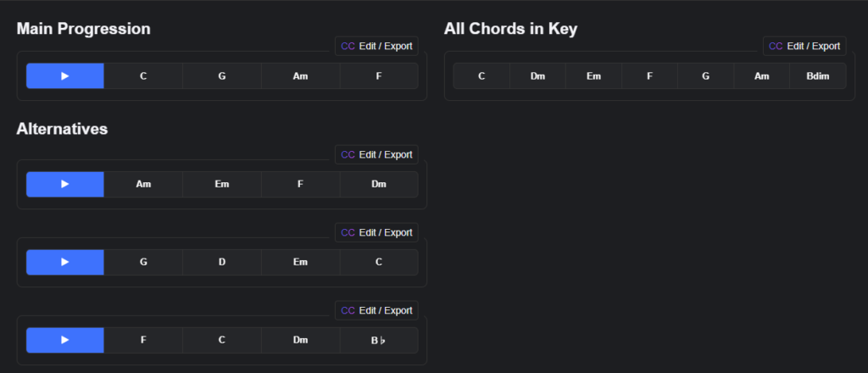Open Edit / Export for F C Dm B♭ progression
This screenshot has width=868, height=373.
[x=376, y=310]
